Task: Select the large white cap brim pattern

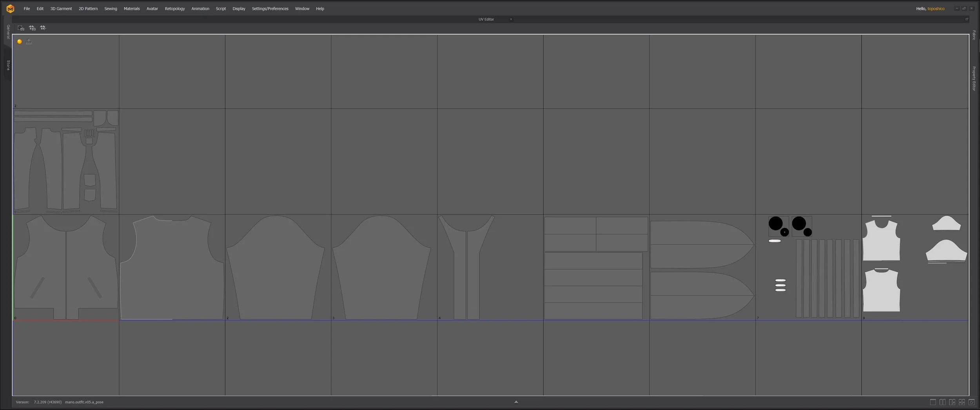Action: point(946,251)
